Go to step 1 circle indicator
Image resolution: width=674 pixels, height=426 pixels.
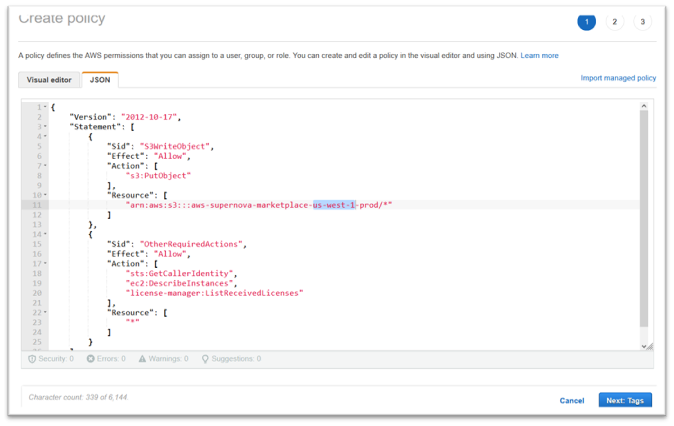click(x=586, y=22)
